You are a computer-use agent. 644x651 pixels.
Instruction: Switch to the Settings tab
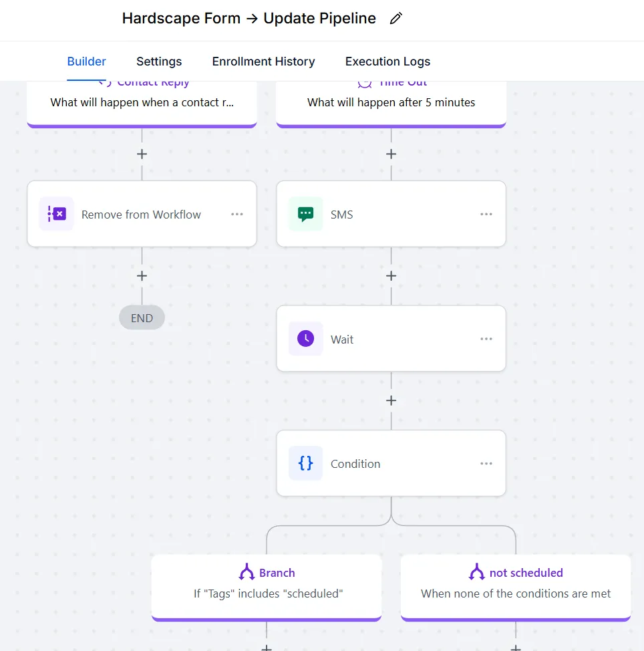(159, 61)
